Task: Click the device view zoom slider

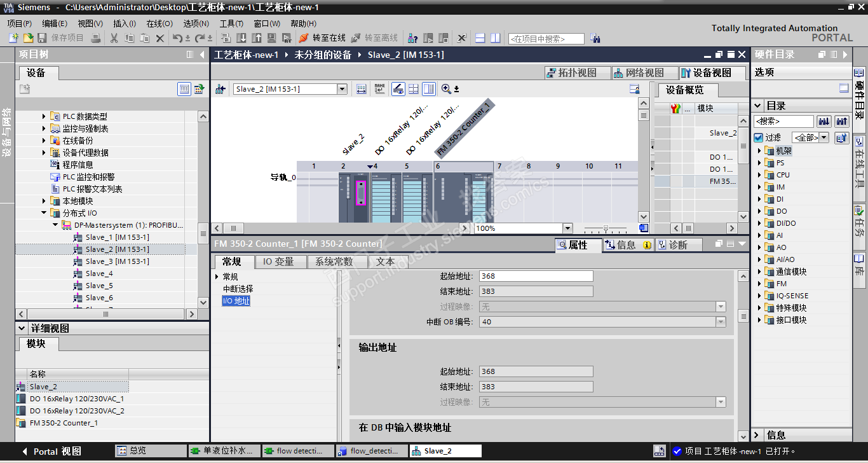Action: (x=606, y=228)
